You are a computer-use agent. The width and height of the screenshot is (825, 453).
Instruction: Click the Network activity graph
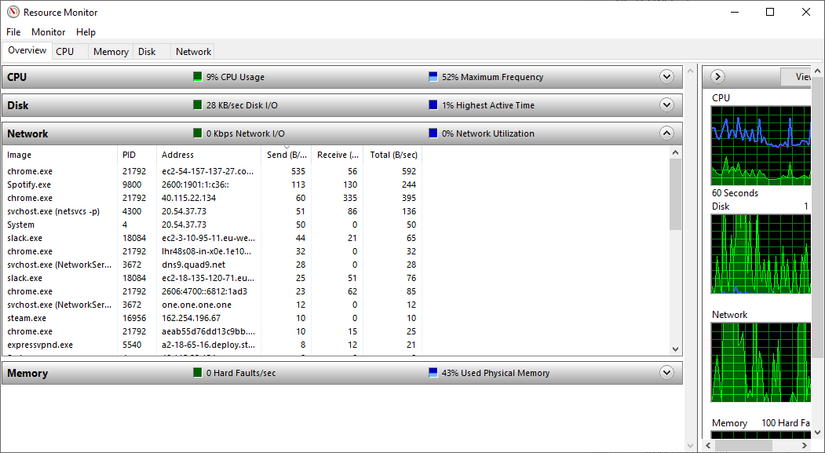761,363
